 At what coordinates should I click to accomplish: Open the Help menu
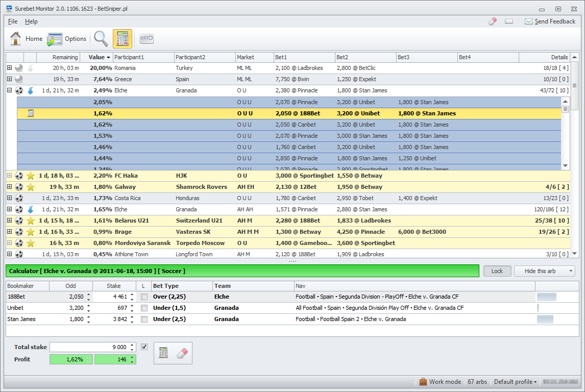(31, 21)
